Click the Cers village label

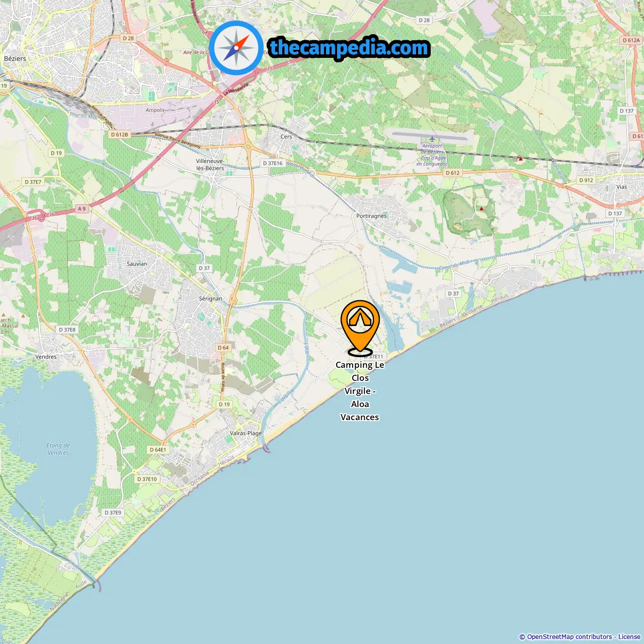tap(286, 137)
